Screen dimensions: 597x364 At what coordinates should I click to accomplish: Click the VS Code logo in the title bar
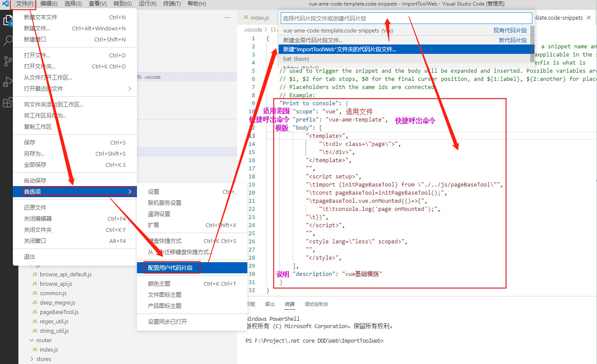coord(6,4)
